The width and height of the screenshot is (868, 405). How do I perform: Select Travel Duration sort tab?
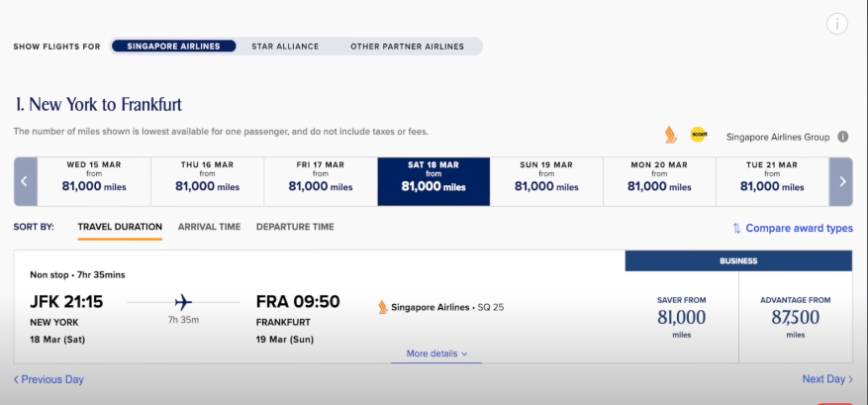tap(120, 227)
